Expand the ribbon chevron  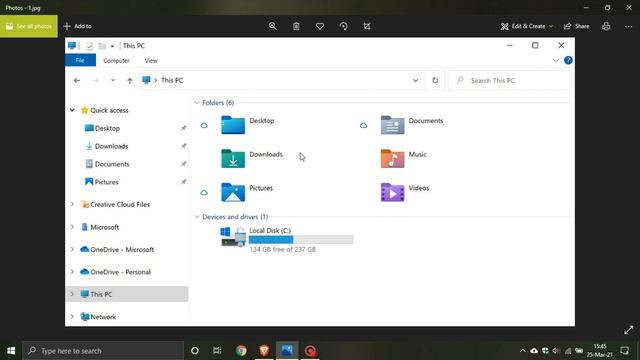point(556,60)
